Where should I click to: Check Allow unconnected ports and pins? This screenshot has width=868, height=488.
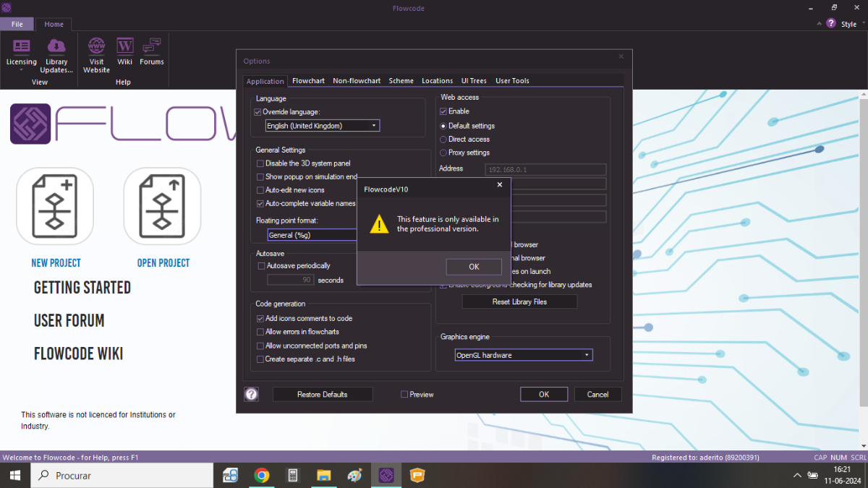[260, 346]
